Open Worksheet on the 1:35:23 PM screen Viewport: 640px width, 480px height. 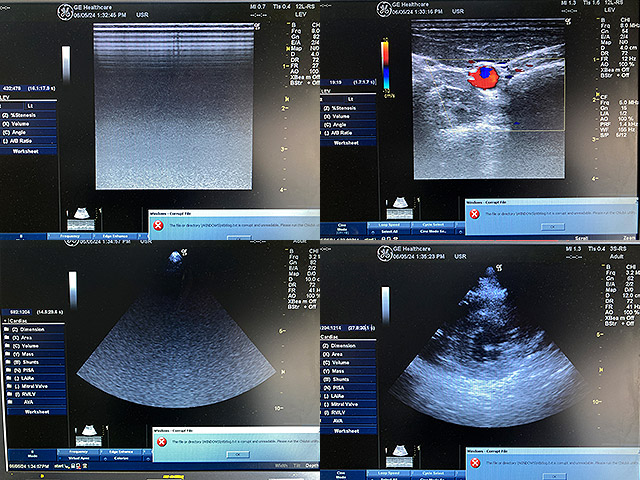348,431
